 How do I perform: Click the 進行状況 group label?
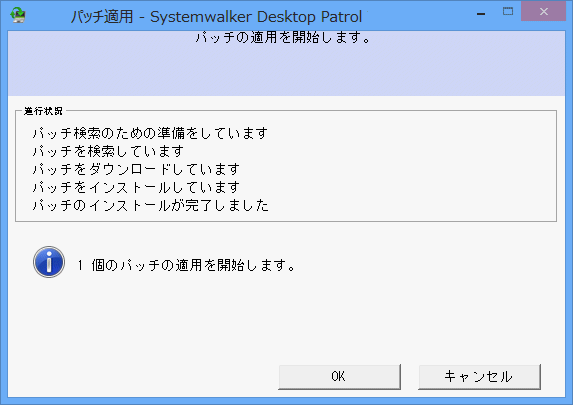coord(43,111)
